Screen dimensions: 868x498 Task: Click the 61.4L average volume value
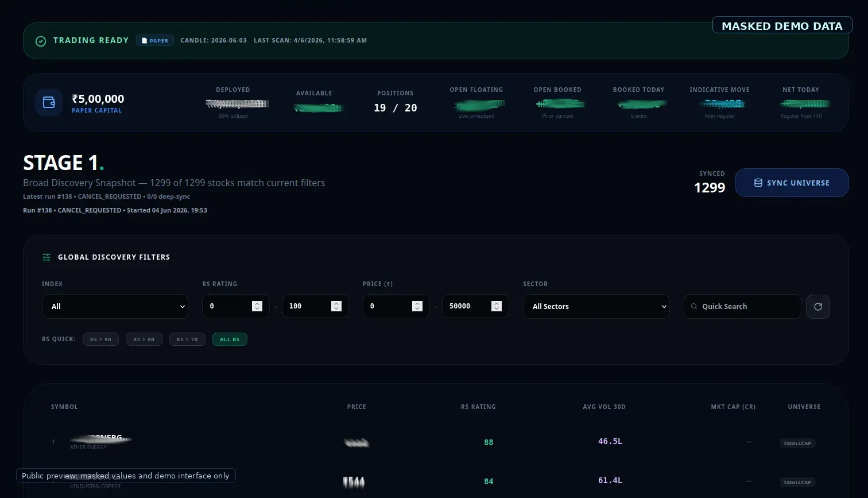click(610, 481)
